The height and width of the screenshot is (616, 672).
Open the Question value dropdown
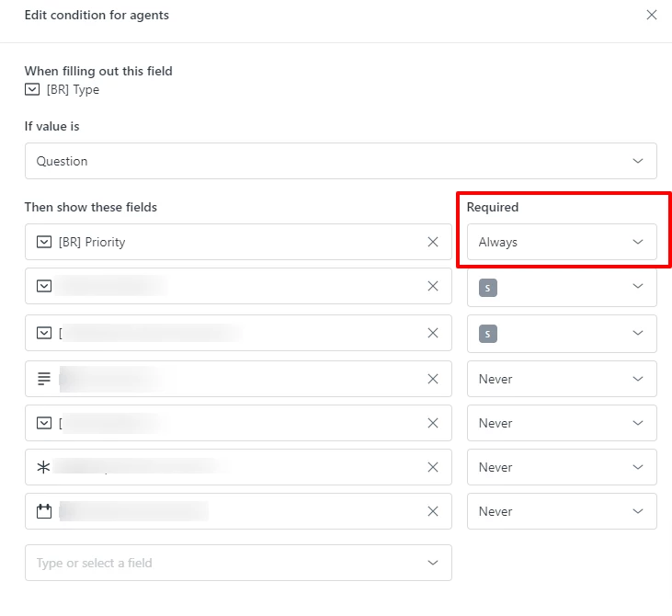click(341, 161)
